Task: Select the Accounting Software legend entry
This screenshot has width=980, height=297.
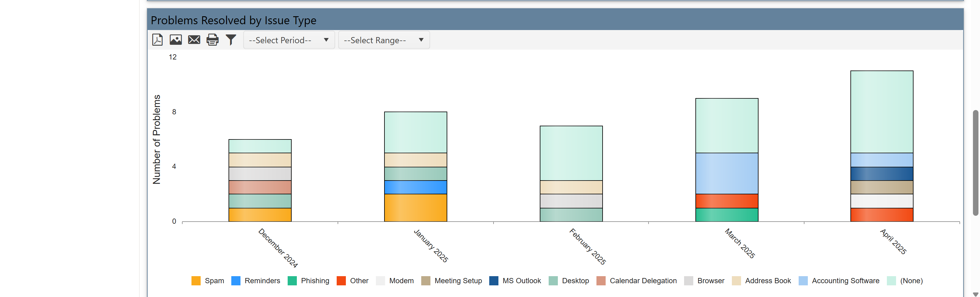Action: point(845,281)
